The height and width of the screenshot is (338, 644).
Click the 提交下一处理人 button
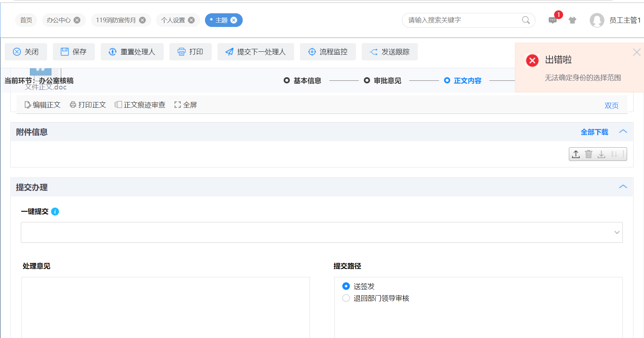(x=256, y=52)
